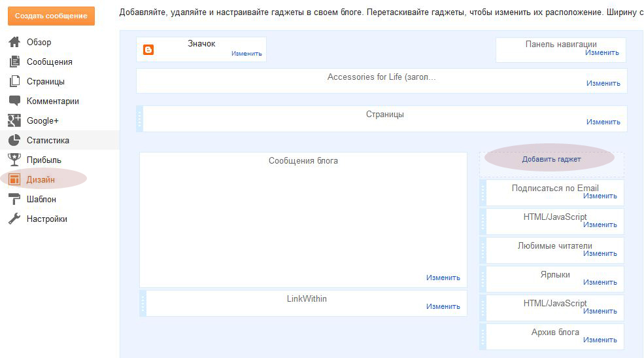Select Дизайн in the sidebar
This screenshot has height=358, width=644.
point(41,179)
